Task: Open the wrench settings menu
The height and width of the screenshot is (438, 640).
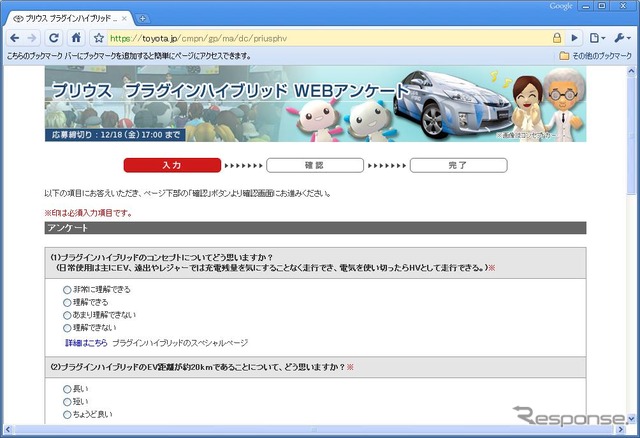Action: (622, 38)
